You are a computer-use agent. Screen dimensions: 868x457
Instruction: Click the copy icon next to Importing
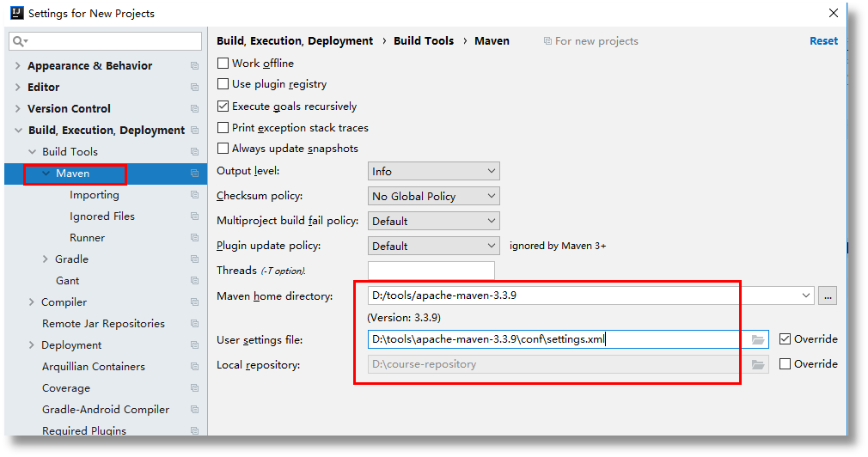click(x=194, y=195)
